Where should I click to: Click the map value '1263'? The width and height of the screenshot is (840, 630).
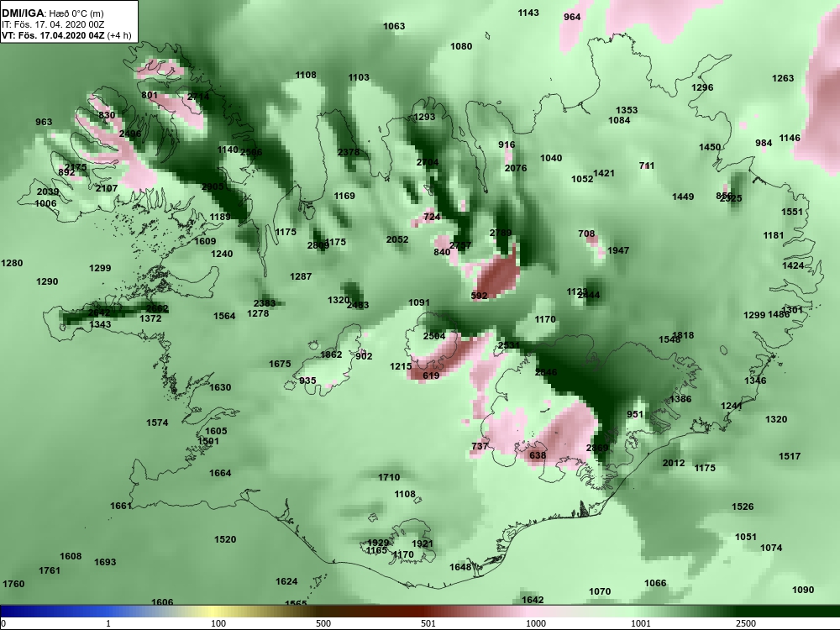coord(783,79)
